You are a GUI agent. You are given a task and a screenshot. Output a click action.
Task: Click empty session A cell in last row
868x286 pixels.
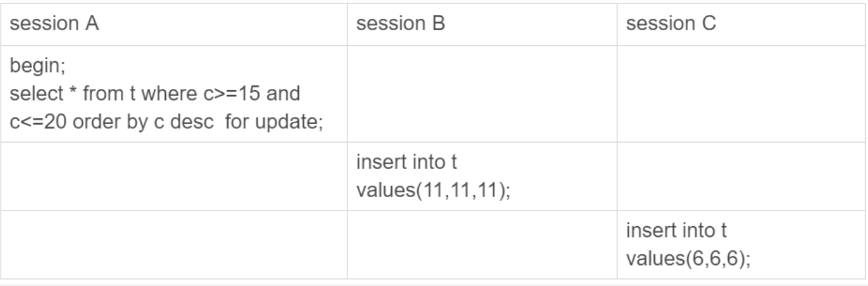(x=175, y=244)
